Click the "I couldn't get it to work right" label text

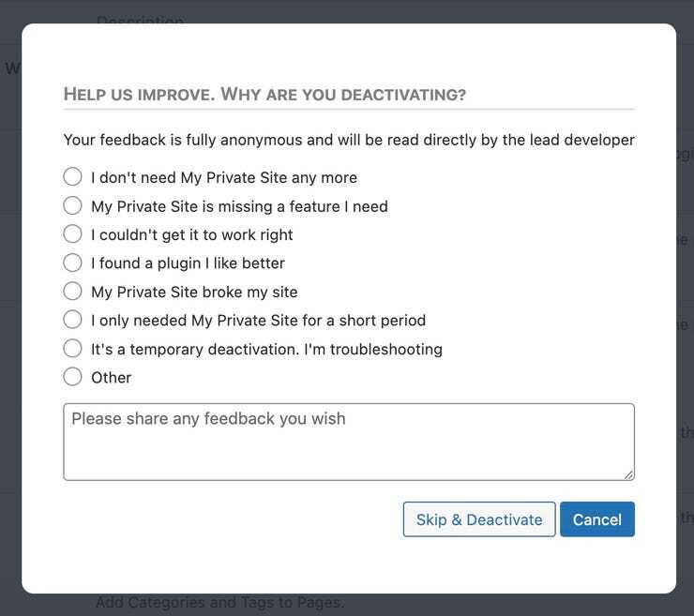pyautogui.click(x=191, y=234)
